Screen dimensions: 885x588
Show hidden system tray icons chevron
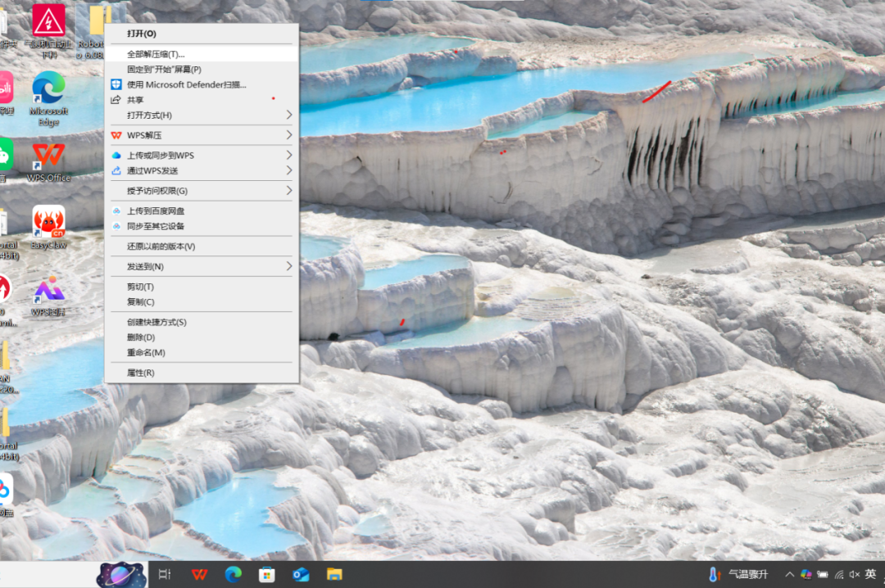[x=790, y=574]
